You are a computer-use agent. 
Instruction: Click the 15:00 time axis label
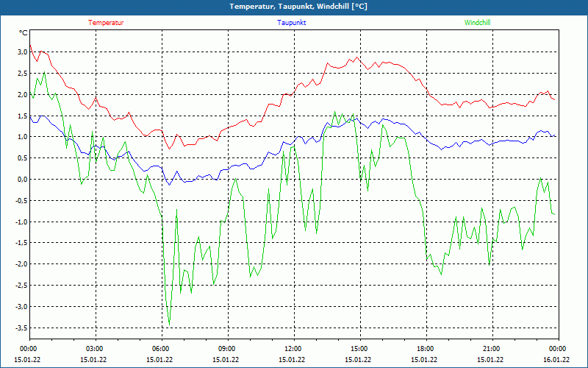pyautogui.click(x=360, y=349)
